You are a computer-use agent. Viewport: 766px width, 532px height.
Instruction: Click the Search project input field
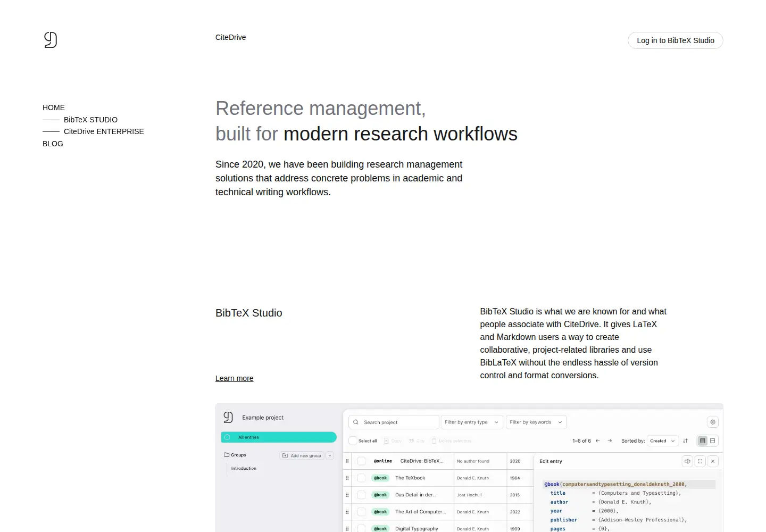pos(394,422)
